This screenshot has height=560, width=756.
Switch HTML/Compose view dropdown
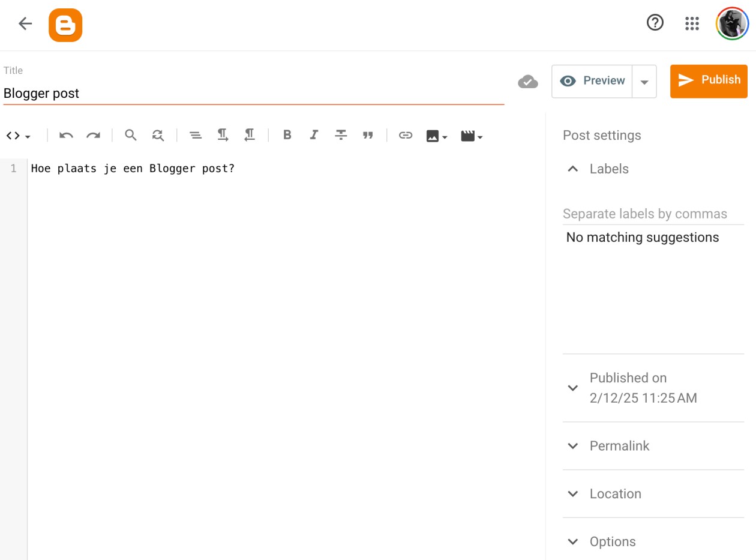19,136
